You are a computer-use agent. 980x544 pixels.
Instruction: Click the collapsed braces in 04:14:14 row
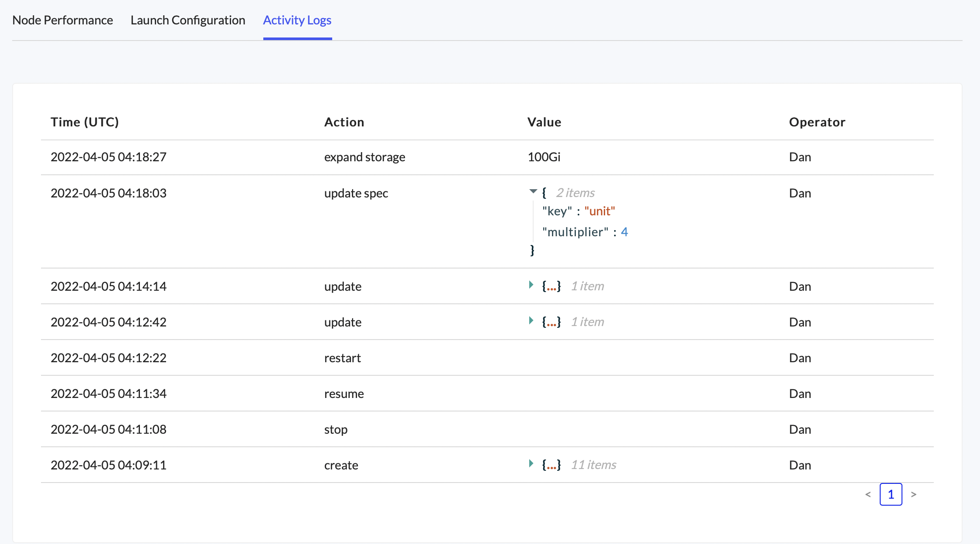click(x=551, y=286)
